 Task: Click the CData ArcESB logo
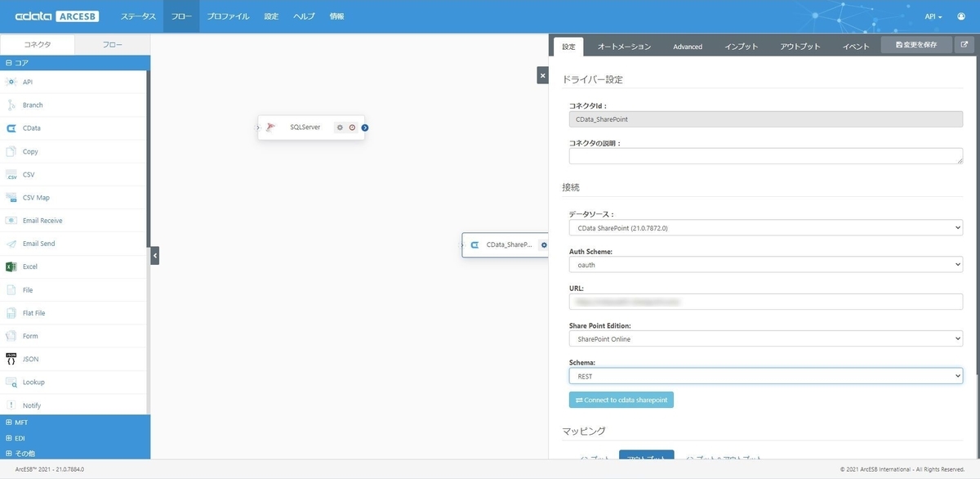(57, 16)
